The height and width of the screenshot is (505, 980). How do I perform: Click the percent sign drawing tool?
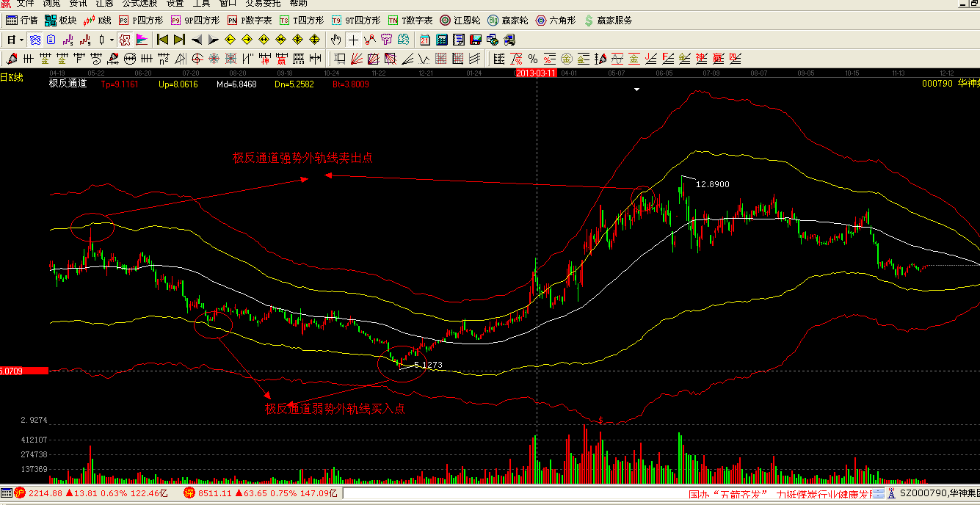[533, 59]
